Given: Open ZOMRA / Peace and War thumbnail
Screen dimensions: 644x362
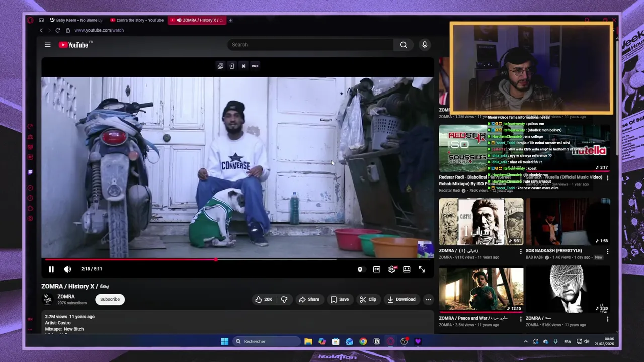Looking at the screenshot, I should tap(481, 289).
